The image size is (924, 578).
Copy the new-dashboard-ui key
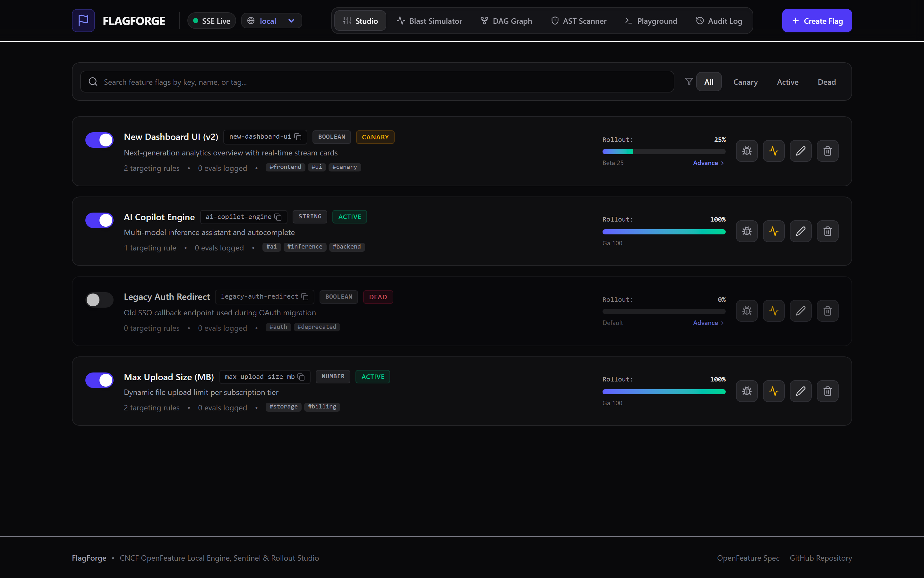[x=298, y=137]
